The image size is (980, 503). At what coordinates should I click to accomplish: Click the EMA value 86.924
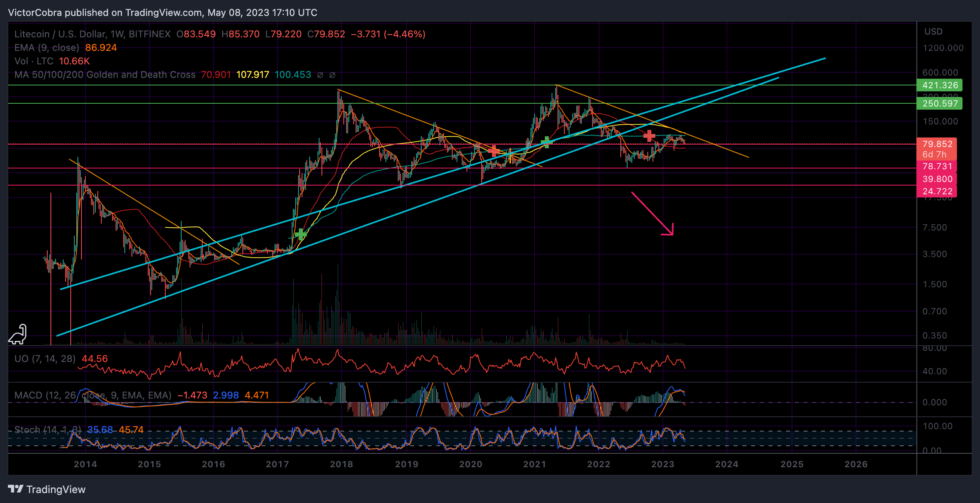pyautogui.click(x=101, y=48)
